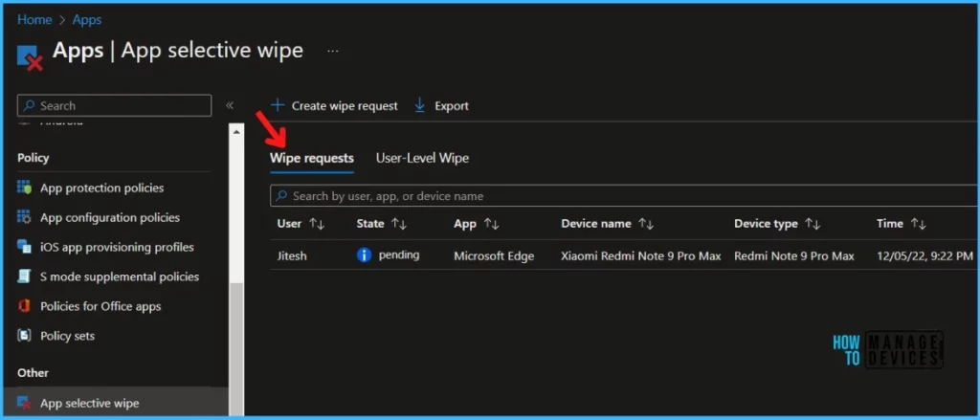Click the Apps breadcrumb link
The image size is (980, 420).
87,20
